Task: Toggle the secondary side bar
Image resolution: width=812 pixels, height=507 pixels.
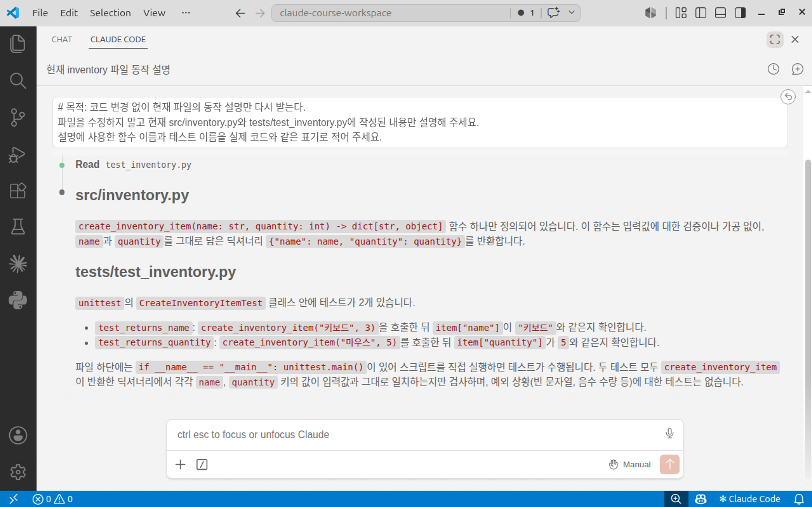Action: point(740,13)
